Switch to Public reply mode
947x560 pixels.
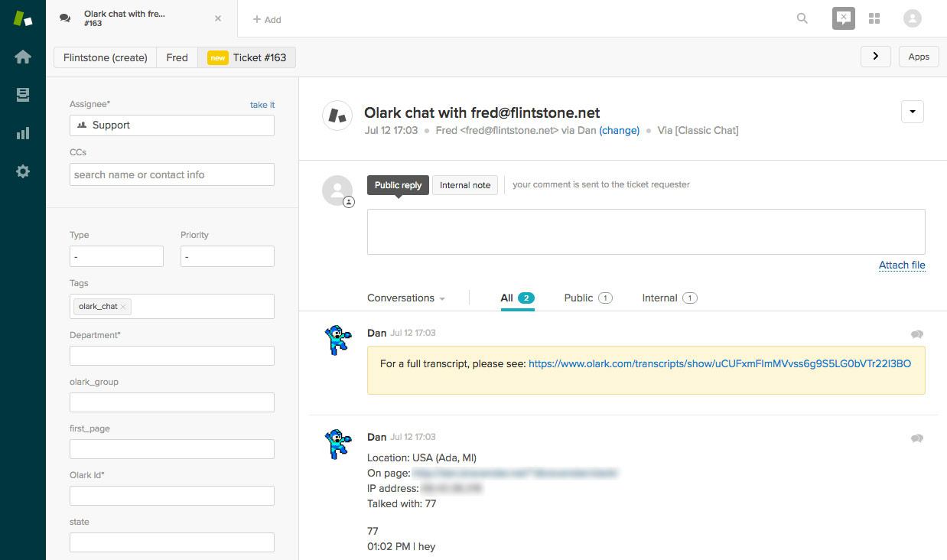click(398, 185)
